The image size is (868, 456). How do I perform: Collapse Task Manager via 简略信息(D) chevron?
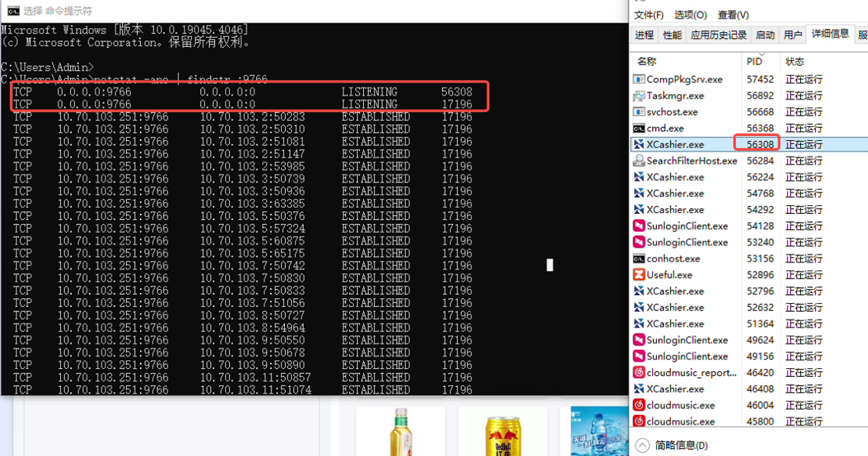pos(642,445)
